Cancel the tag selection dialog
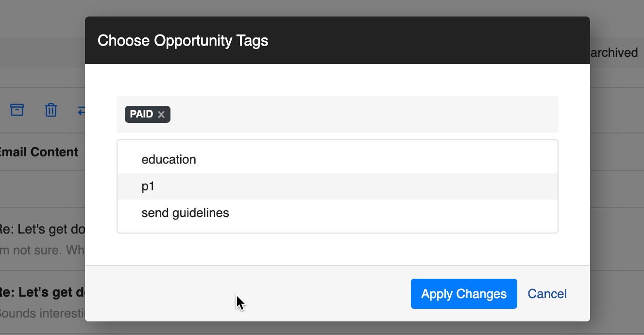644x335 pixels. pos(547,294)
